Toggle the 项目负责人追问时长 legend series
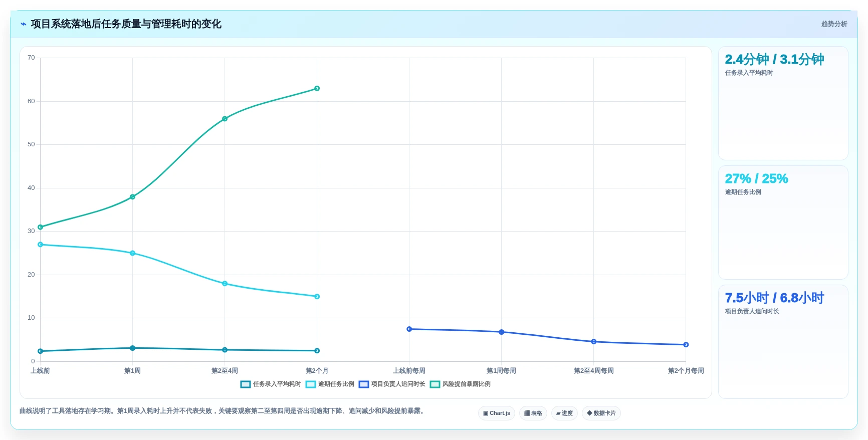The height and width of the screenshot is (440, 868). click(392, 384)
